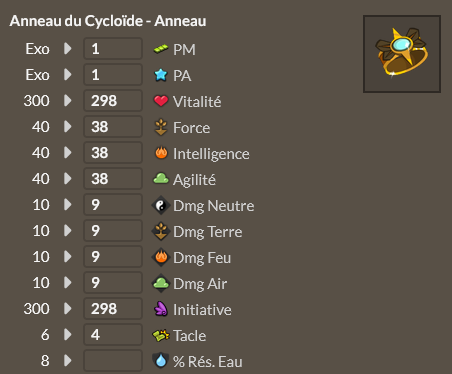This screenshot has width=452, height=374.
Task: Click the Cycloïde ring item thumbnail
Action: click(402, 54)
